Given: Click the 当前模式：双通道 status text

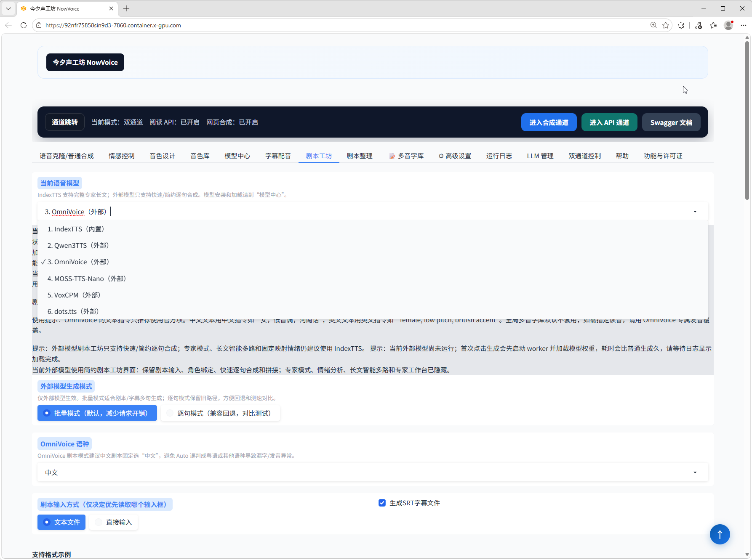Looking at the screenshot, I should [117, 122].
